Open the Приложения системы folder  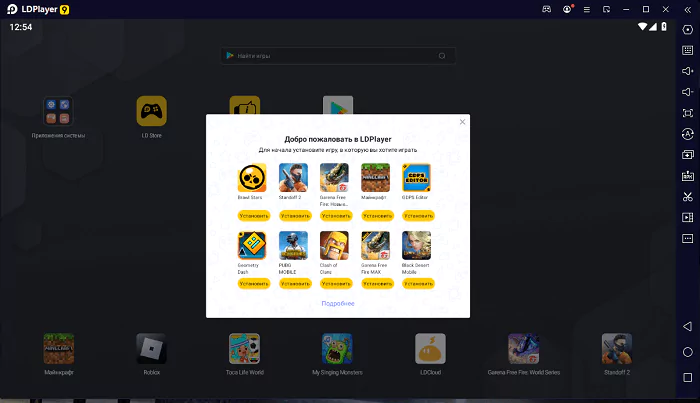pyautogui.click(x=58, y=111)
